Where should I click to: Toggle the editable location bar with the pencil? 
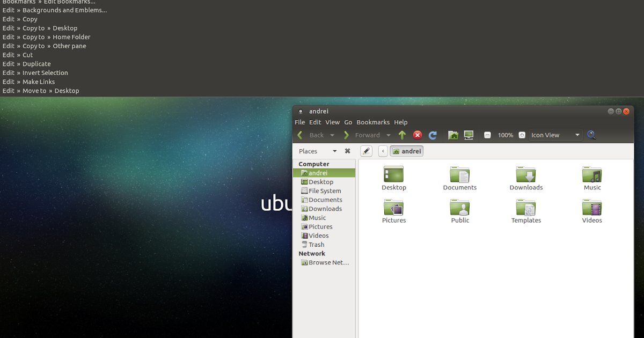tap(366, 151)
